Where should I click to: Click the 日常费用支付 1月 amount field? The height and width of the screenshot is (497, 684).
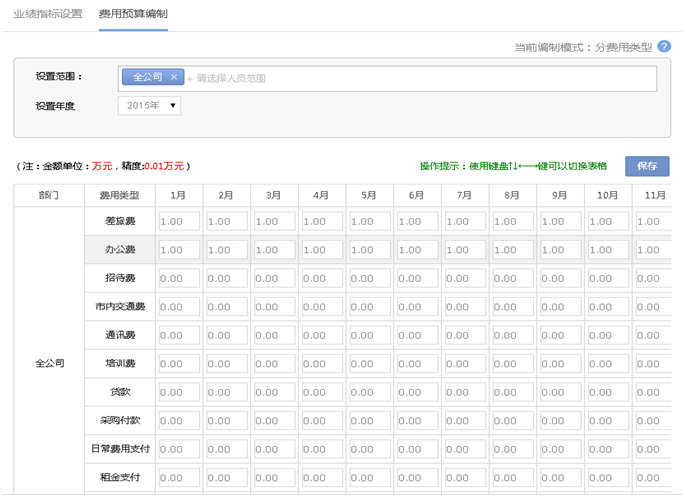(179, 449)
